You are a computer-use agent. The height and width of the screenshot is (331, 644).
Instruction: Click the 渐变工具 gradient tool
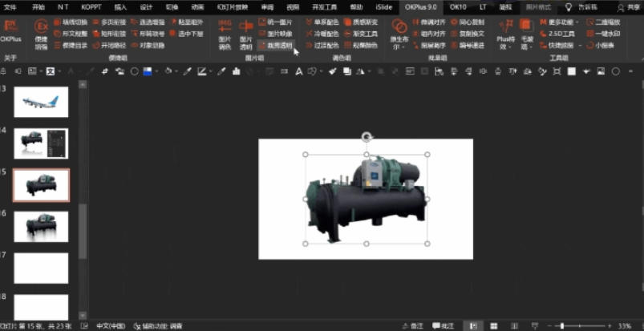click(361, 34)
